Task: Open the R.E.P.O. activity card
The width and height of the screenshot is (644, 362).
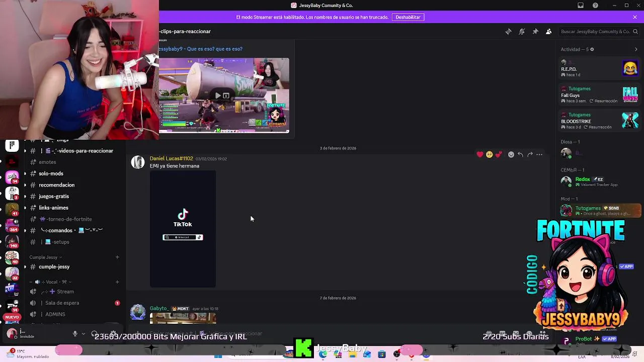Action: [x=599, y=69]
